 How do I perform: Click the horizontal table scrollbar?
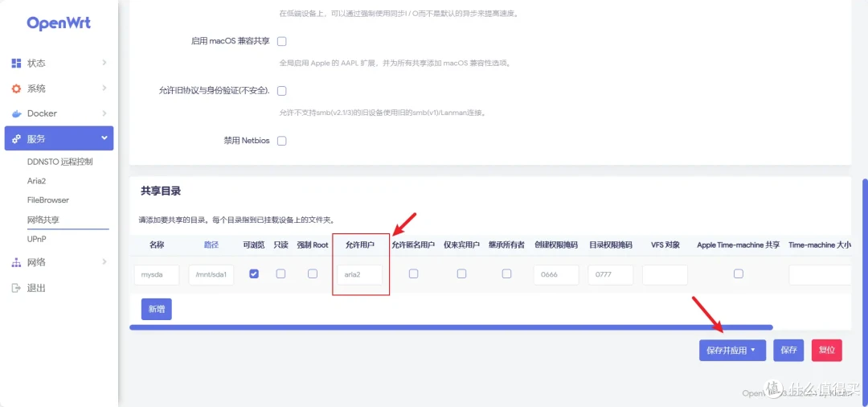click(451, 327)
